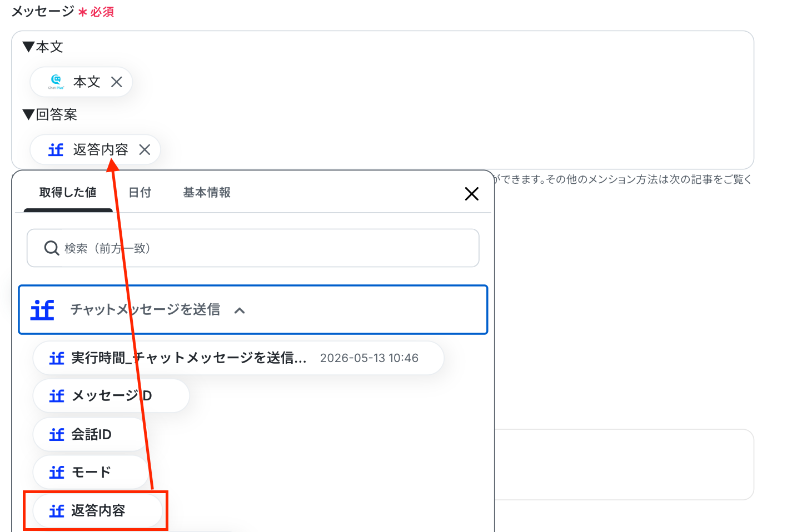This screenshot has width=787, height=532.
Task: Click the if icon beside 会話ID
Action: tap(57, 434)
